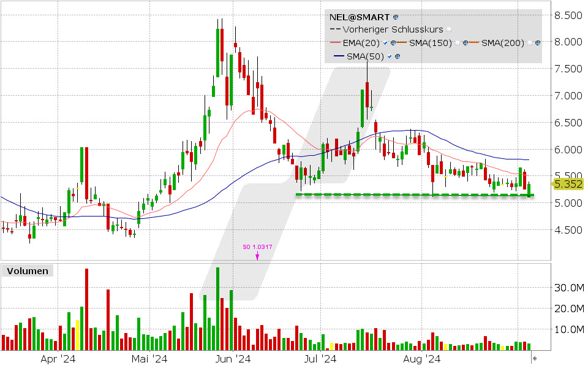
Task: Click the blue SMA(50) legend line swatch
Action: point(339,56)
